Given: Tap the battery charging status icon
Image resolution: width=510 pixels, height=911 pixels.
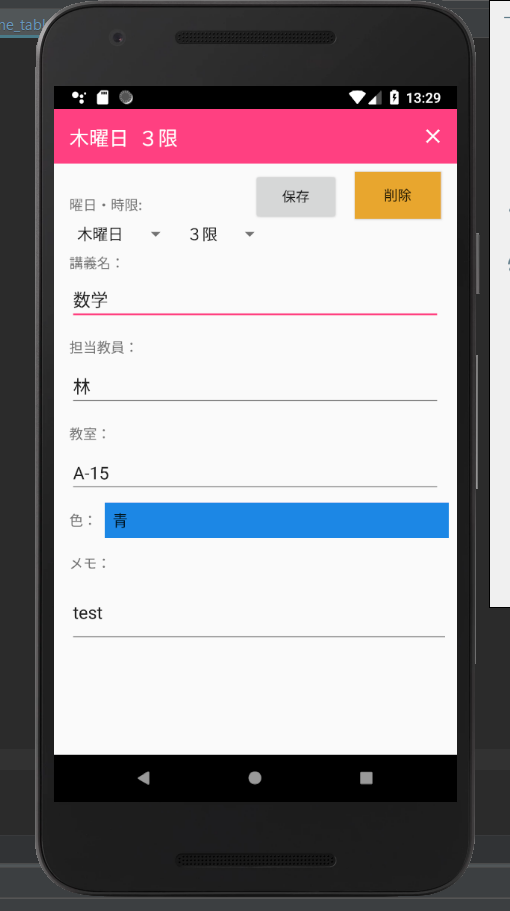Looking at the screenshot, I should coord(394,98).
